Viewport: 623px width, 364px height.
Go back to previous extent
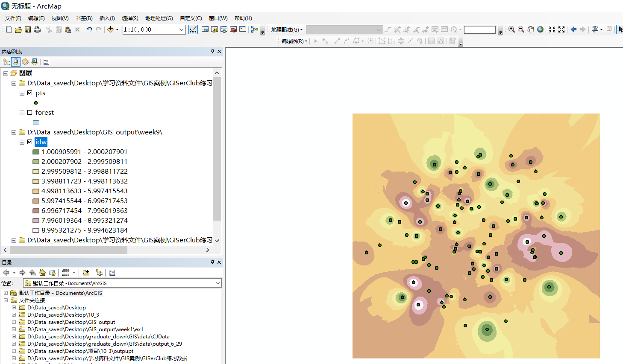point(573,29)
